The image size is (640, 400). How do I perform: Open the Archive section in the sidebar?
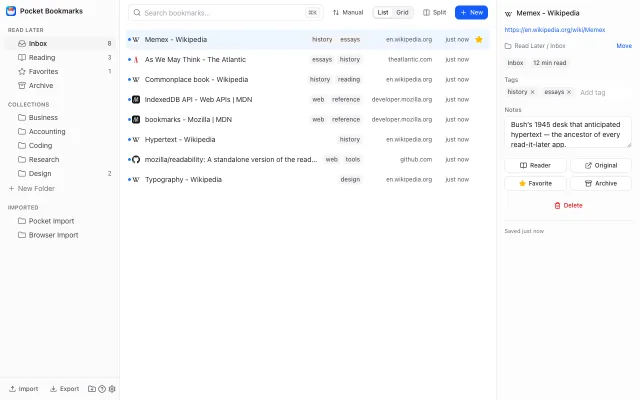60,85
